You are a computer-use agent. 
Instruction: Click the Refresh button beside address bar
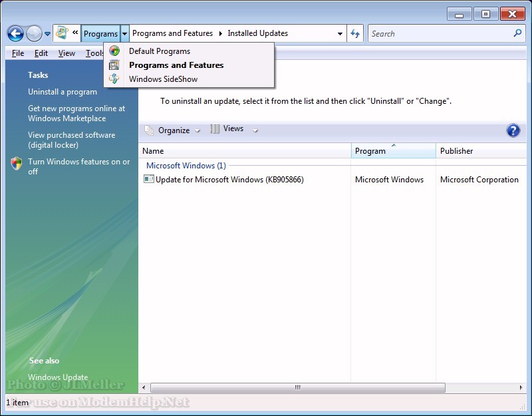tap(355, 33)
